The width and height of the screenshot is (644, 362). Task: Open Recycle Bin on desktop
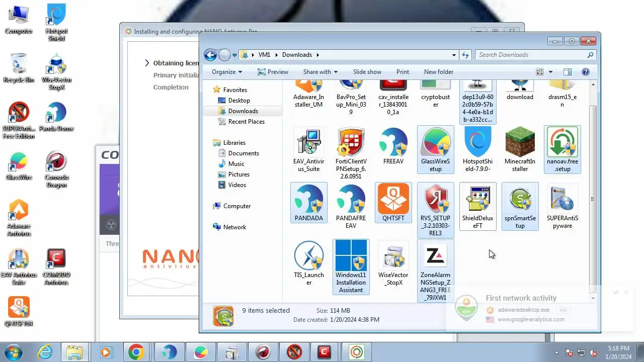click(x=19, y=68)
